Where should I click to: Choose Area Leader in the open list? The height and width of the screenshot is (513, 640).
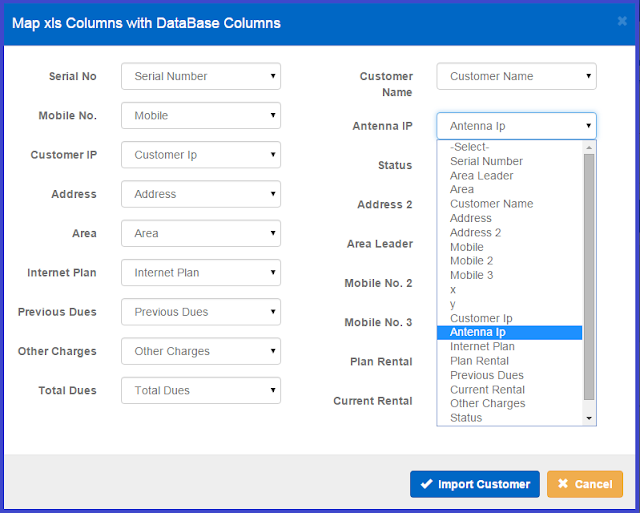(x=509, y=175)
